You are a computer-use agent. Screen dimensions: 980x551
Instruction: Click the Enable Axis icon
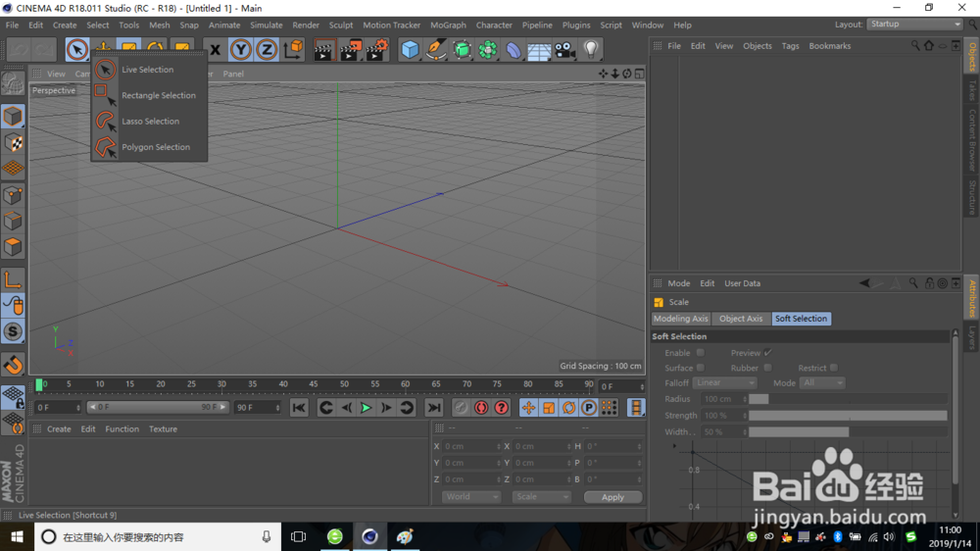click(x=13, y=279)
